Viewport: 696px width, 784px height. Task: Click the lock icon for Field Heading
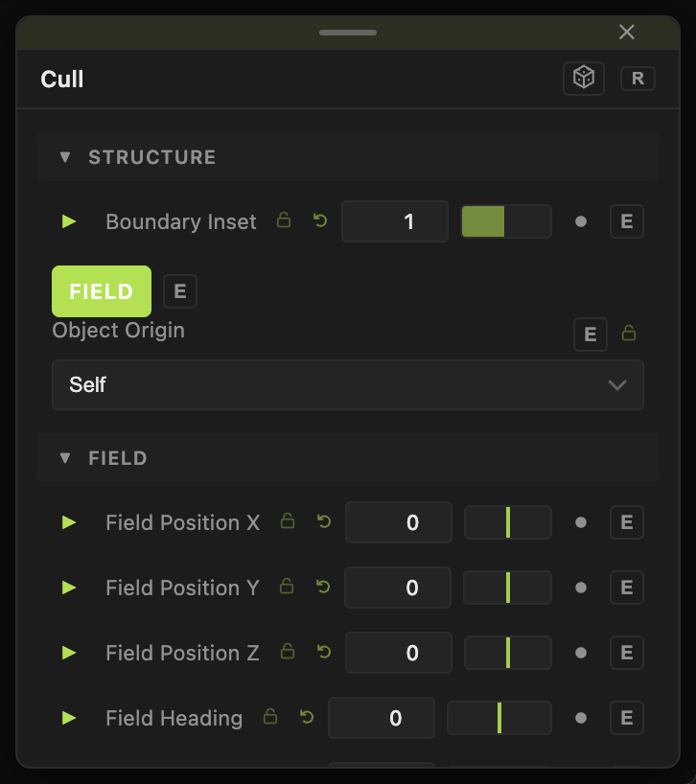[x=270, y=717]
